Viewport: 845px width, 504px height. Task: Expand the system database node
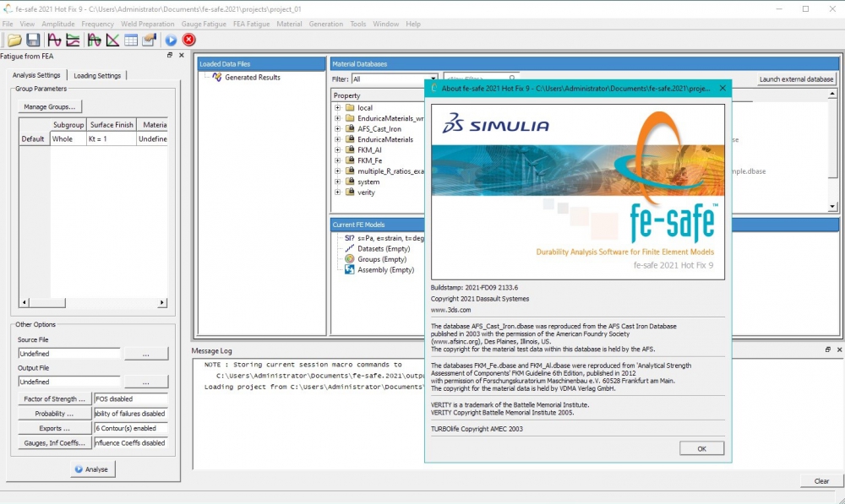[x=337, y=182]
